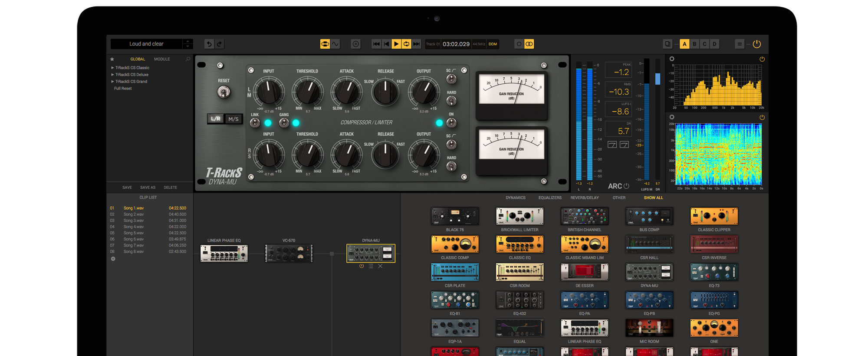
Task: Click the upper channel INPUT knob
Action: (269, 92)
